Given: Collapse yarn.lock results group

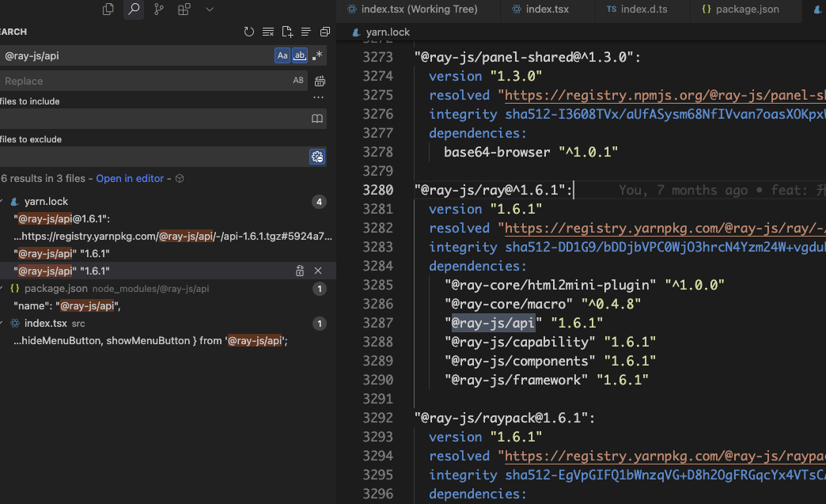Looking at the screenshot, I should [2, 201].
